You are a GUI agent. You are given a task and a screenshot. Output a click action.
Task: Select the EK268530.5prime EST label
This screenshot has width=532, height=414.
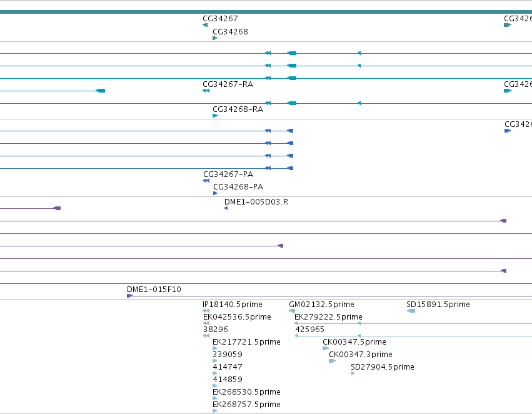(x=246, y=392)
